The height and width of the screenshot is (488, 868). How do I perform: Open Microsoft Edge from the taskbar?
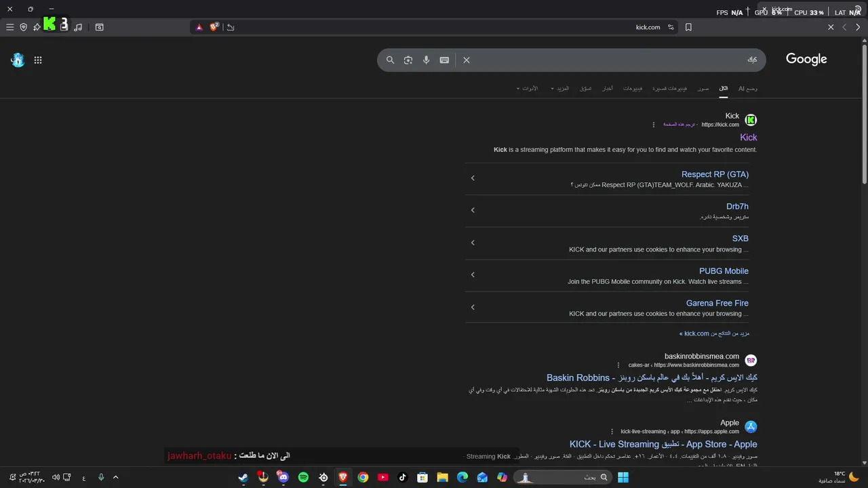pyautogui.click(x=462, y=477)
